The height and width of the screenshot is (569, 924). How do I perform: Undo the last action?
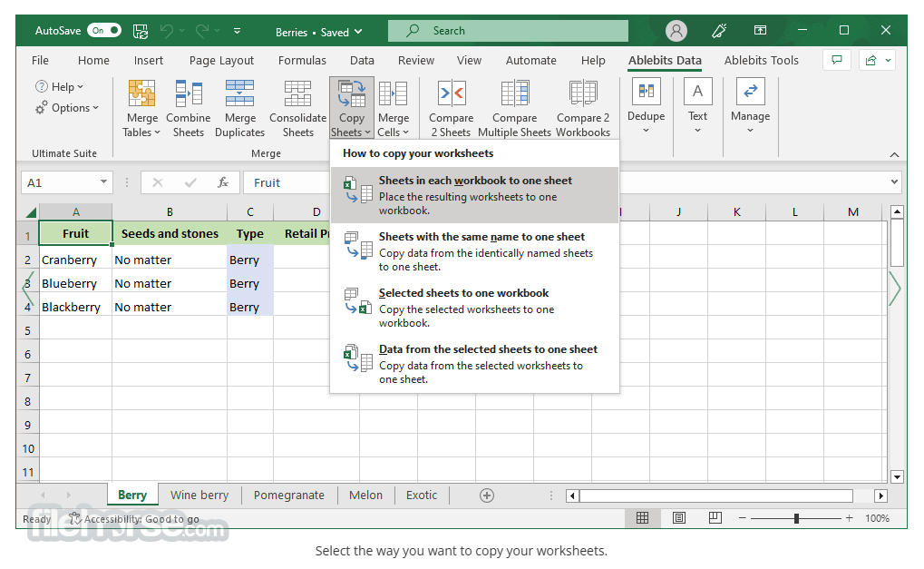(x=167, y=31)
